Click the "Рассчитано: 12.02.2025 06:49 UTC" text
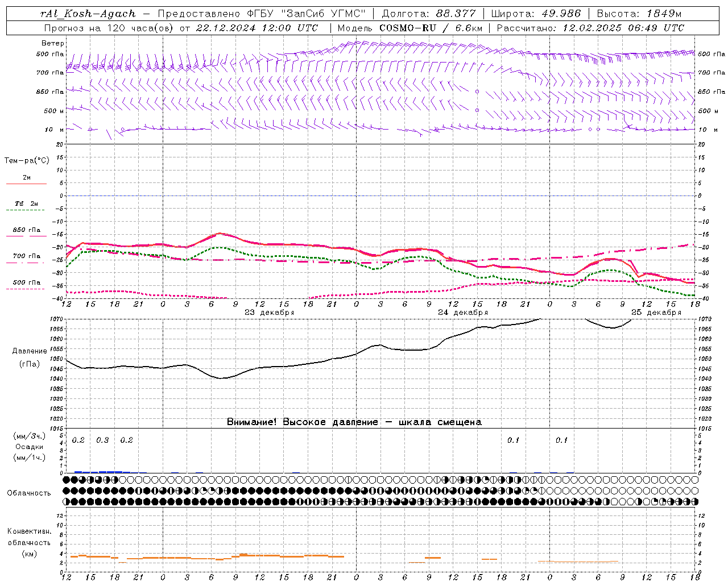728x582 pixels. (590, 28)
